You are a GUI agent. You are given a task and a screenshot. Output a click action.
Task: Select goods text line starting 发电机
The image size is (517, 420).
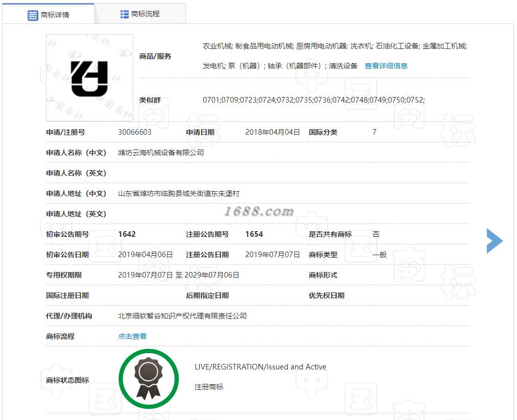pos(280,66)
